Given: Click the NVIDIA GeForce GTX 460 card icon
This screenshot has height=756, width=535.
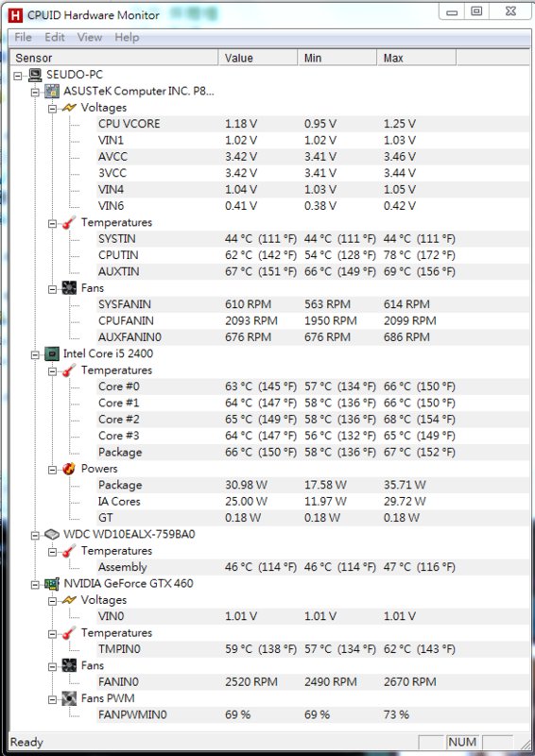Looking at the screenshot, I should tap(52, 584).
